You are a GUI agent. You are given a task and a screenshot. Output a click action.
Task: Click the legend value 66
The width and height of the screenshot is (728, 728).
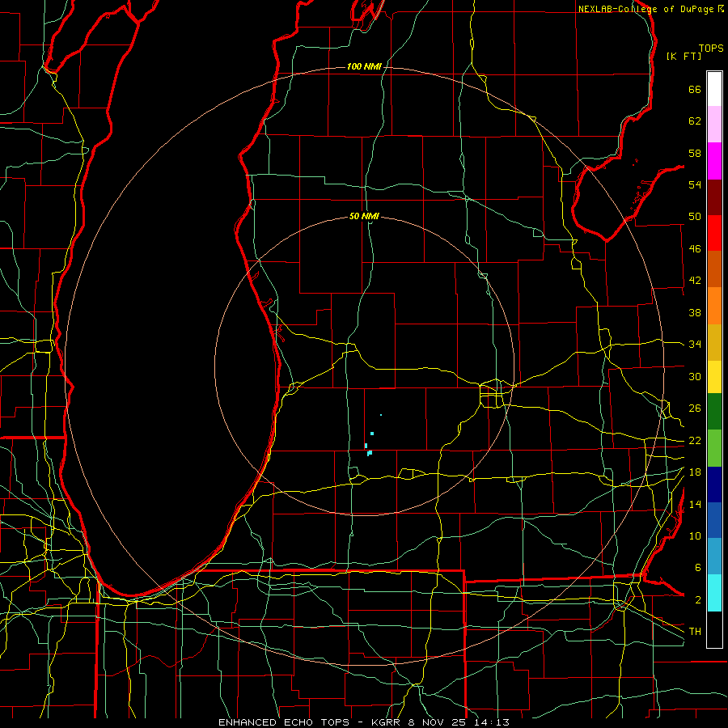tap(695, 89)
